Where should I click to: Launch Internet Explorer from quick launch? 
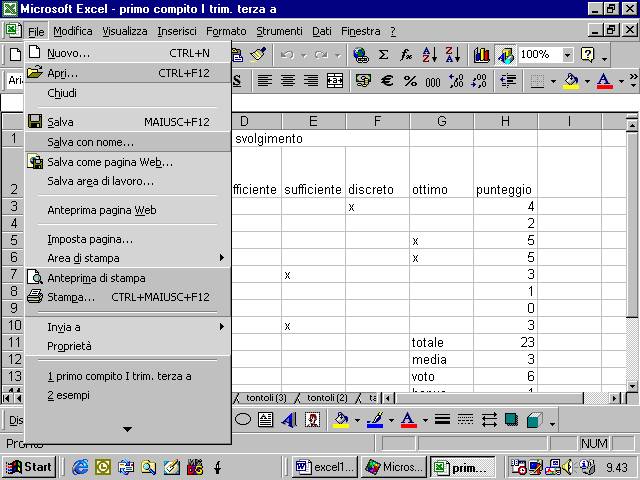coord(80,467)
